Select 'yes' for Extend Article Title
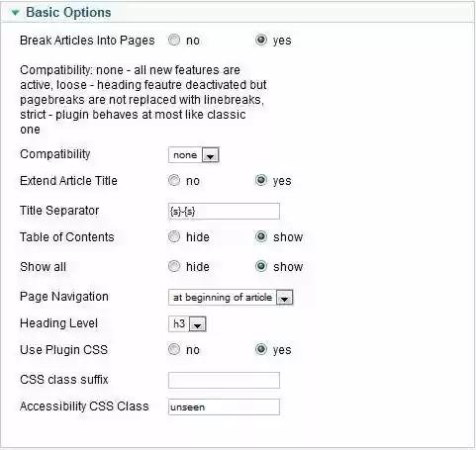 point(261,180)
